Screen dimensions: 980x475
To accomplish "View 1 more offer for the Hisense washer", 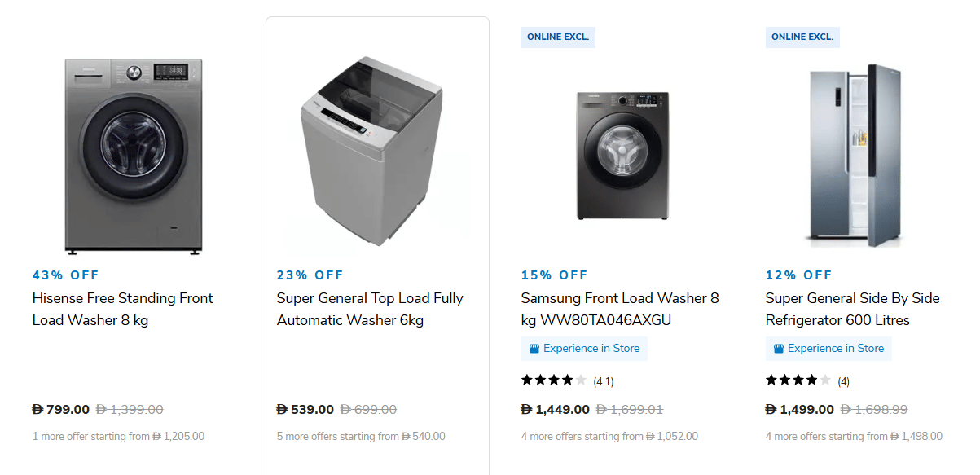I will pyautogui.click(x=118, y=437).
